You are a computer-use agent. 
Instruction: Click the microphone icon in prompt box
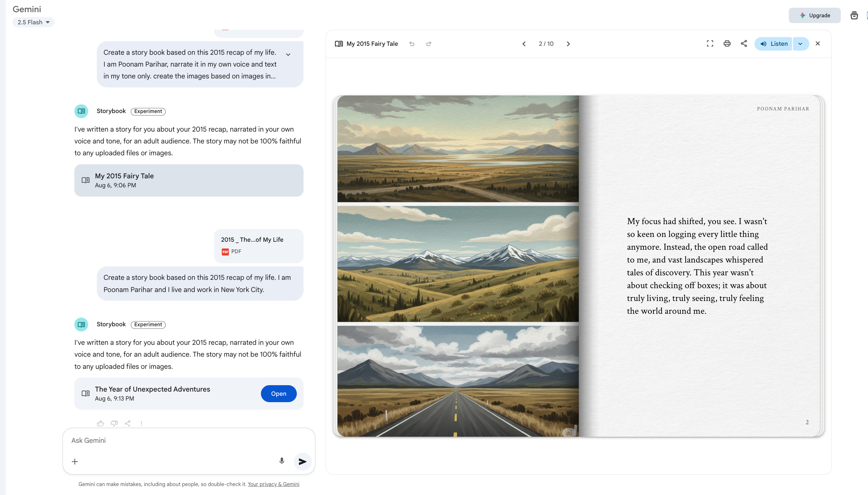click(281, 461)
